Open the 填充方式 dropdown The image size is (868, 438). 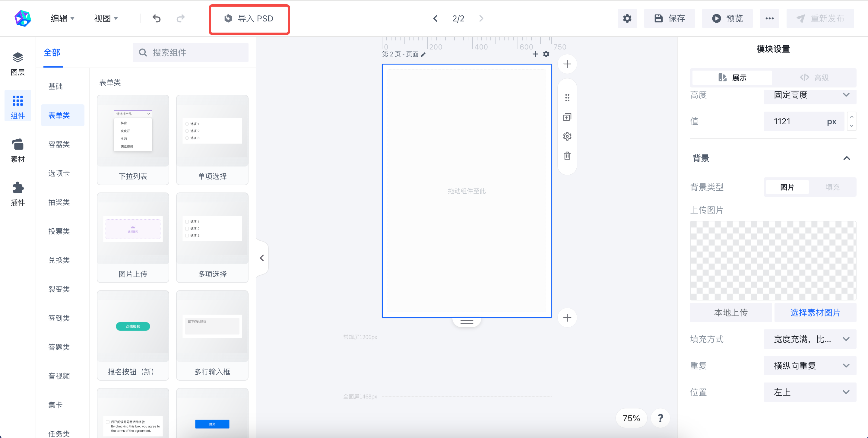click(809, 339)
